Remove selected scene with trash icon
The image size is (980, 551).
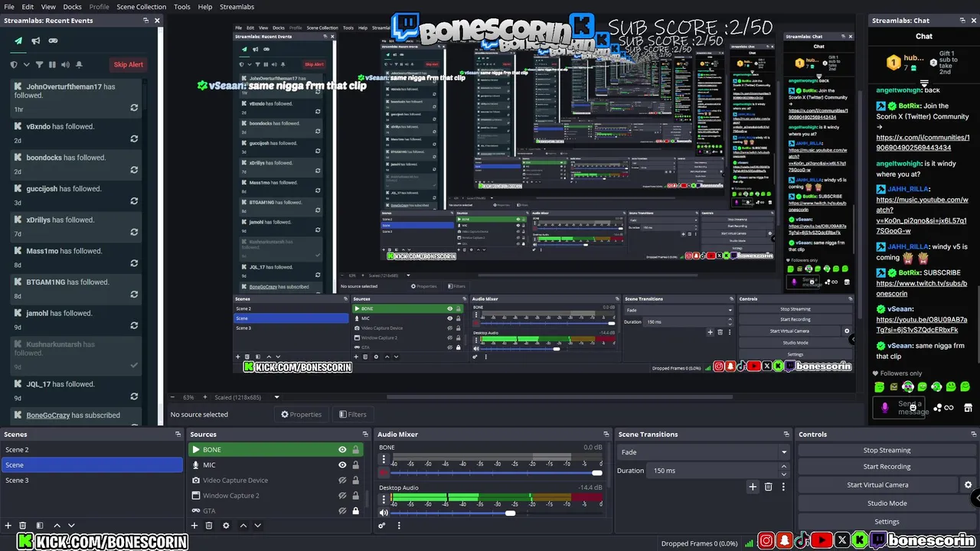pos(23,526)
